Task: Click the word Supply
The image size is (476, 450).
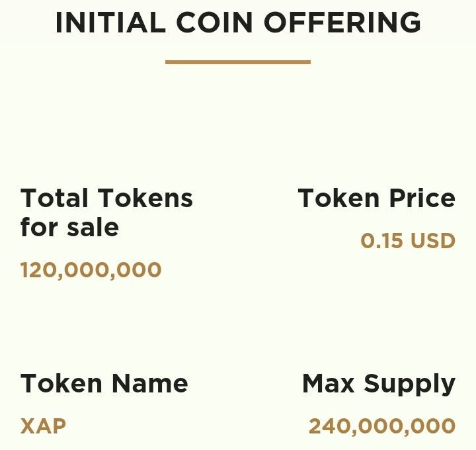Action: tap(410, 384)
